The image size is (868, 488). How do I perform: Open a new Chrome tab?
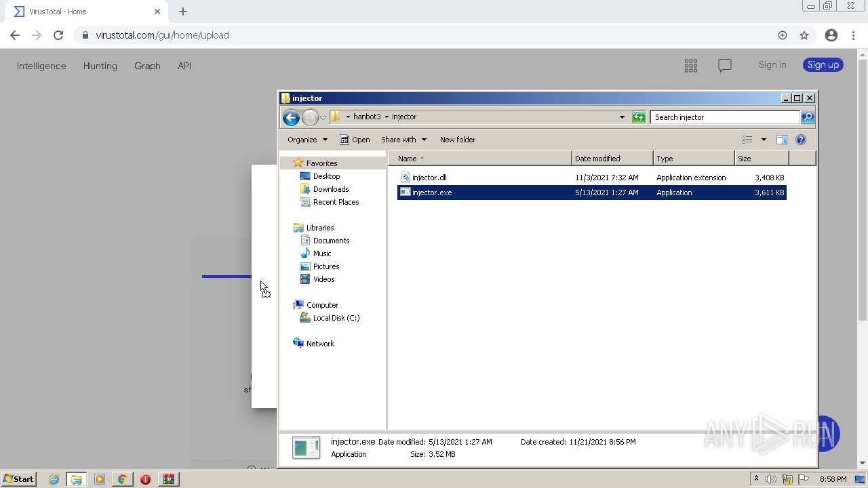183,12
